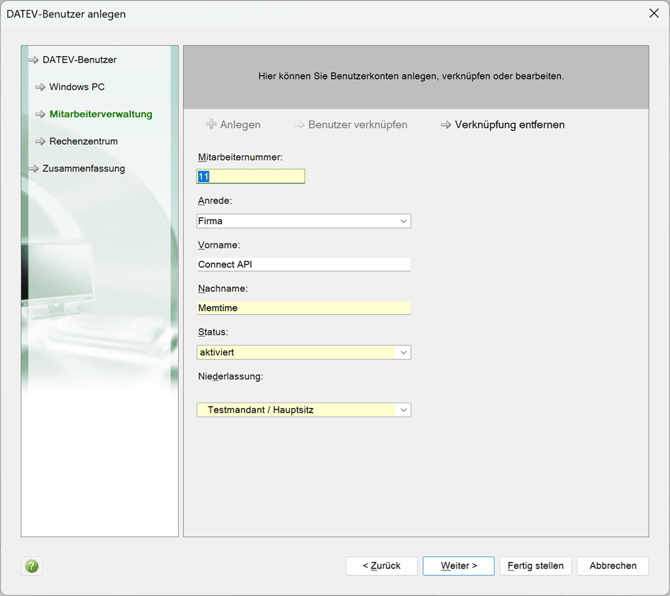Click the green help question mark icon
This screenshot has height=596, width=670.
(32, 566)
